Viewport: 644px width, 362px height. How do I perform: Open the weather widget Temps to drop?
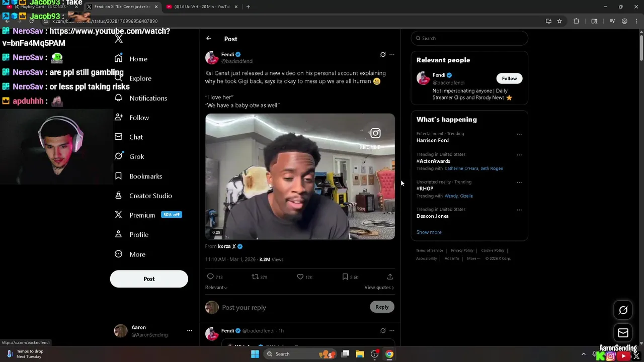point(25,354)
